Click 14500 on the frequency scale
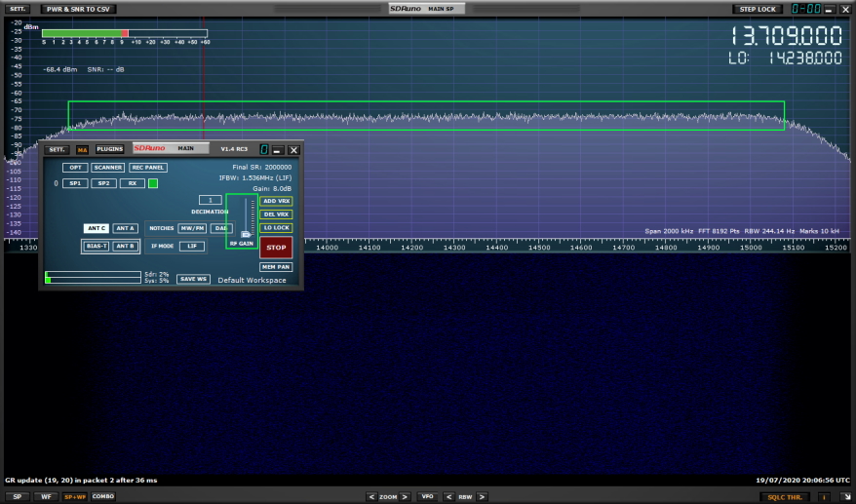856x504 pixels. point(539,248)
